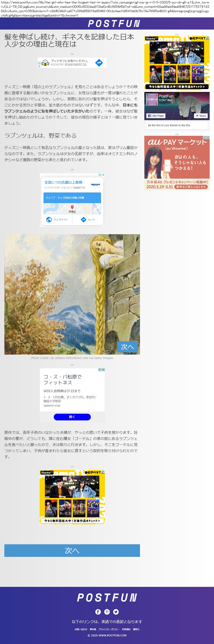
Task: Click the Facebook Share button
Action: point(201,116)
